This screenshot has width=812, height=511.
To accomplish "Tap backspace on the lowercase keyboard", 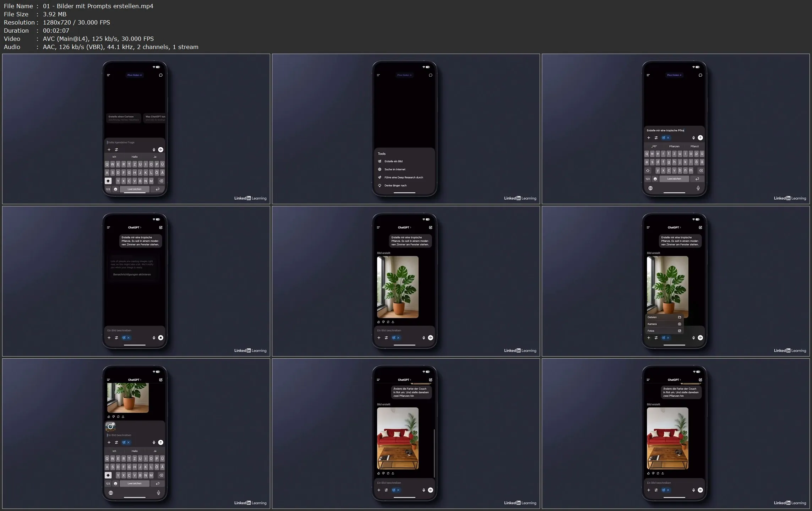I will (x=701, y=170).
